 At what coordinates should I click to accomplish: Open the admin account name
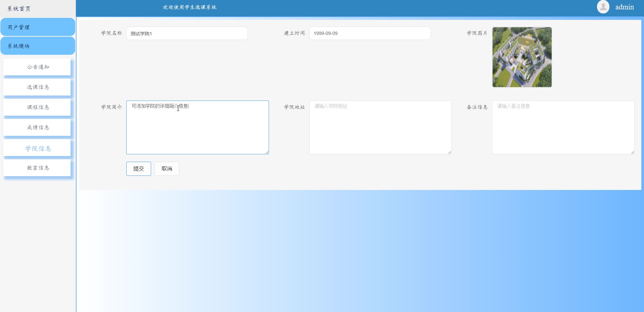click(625, 7)
